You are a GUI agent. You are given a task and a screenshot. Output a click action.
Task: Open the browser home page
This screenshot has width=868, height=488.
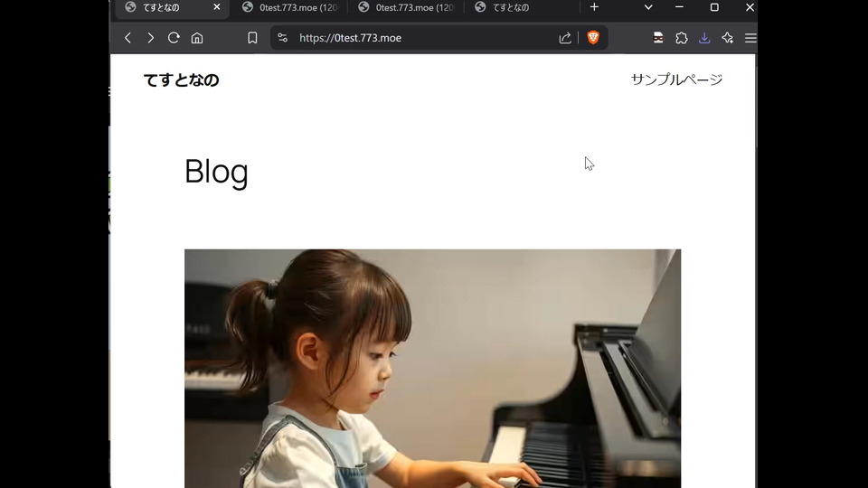coord(197,38)
